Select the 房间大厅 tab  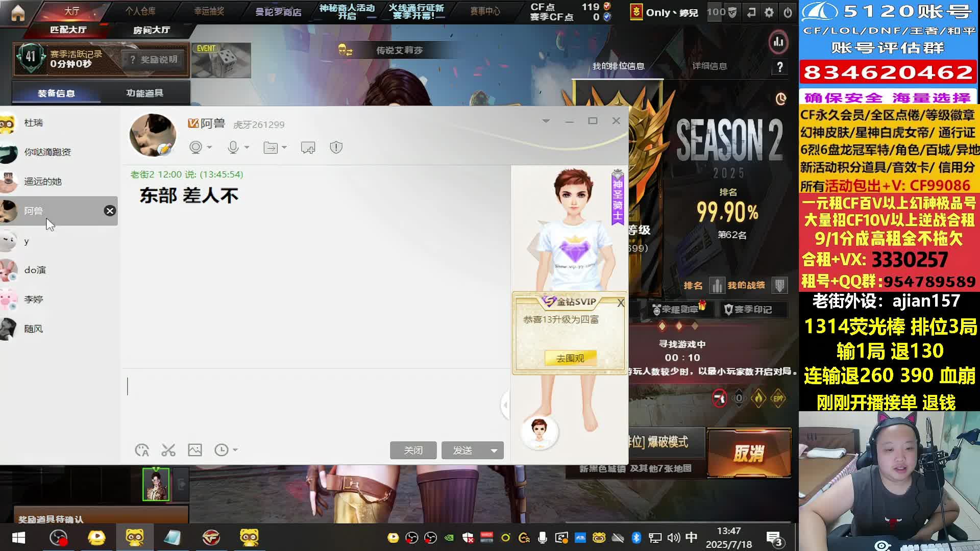(152, 30)
